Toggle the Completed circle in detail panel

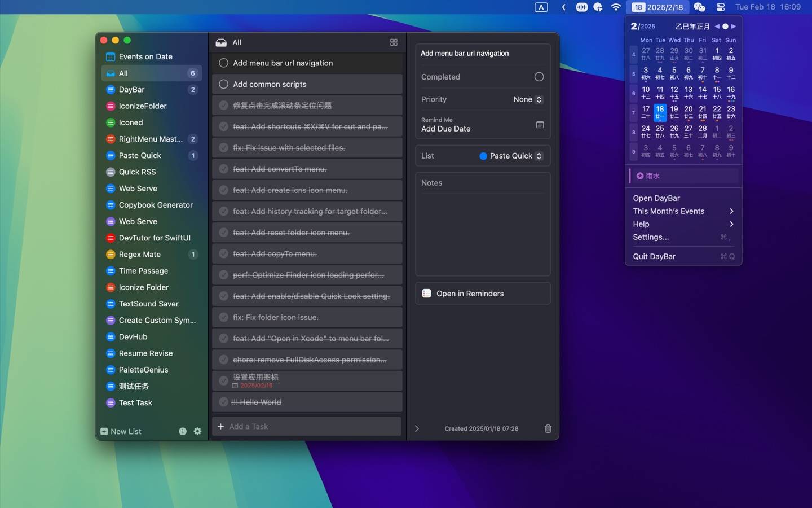pos(539,77)
